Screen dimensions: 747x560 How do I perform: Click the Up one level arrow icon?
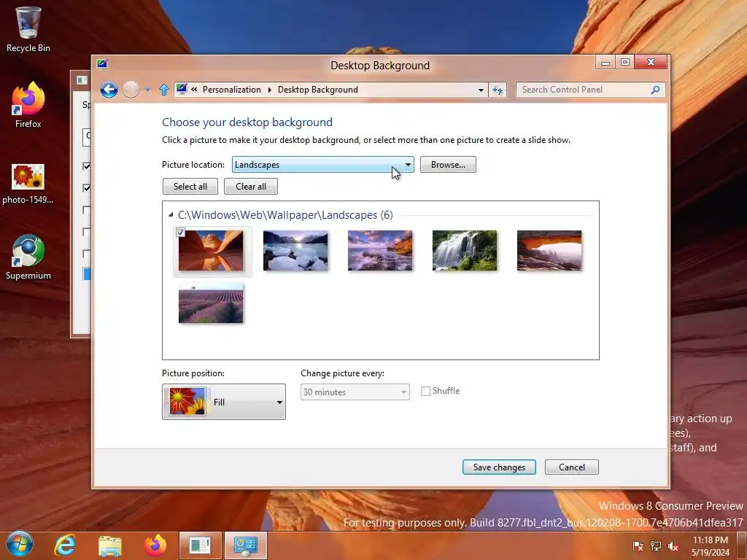(x=164, y=90)
